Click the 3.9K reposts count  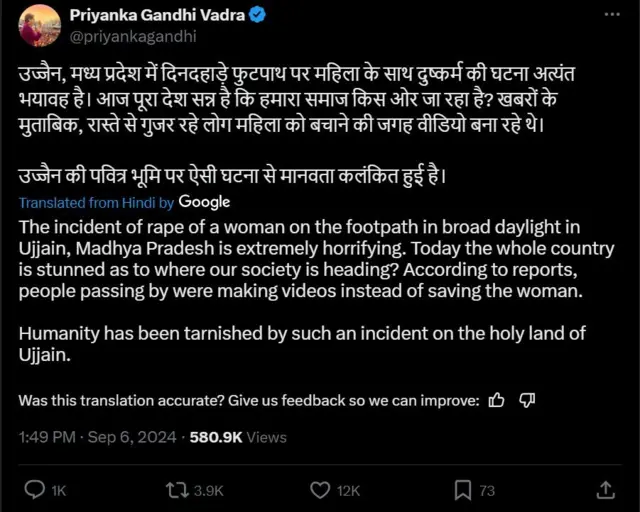click(208, 490)
